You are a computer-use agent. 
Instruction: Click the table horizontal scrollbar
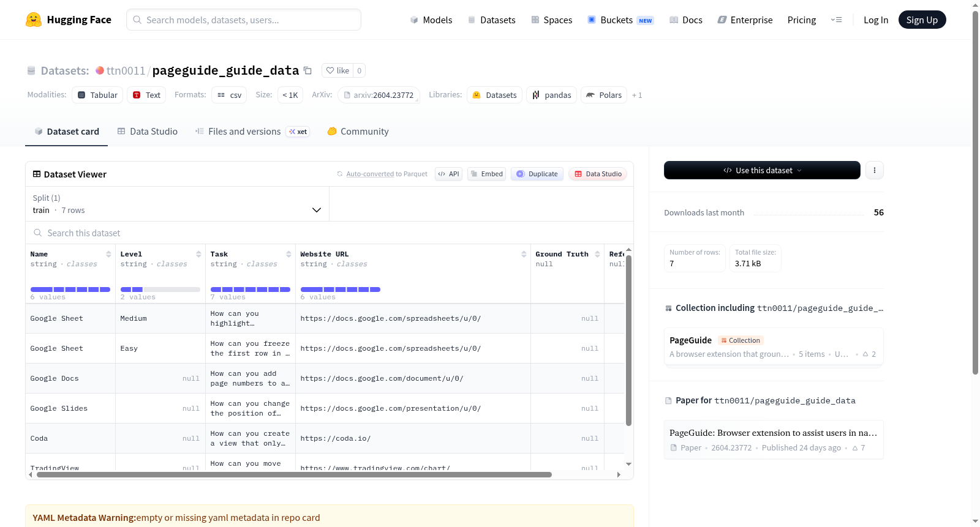pos(294,474)
